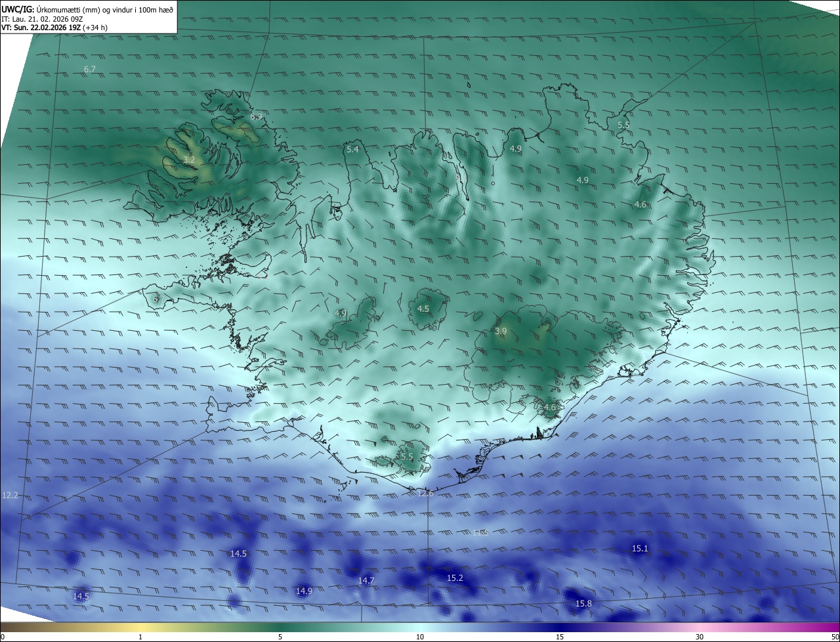Click the 6.9 value over the Westfjords
This screenshot has height=642, width=840.
click(256, 117)
